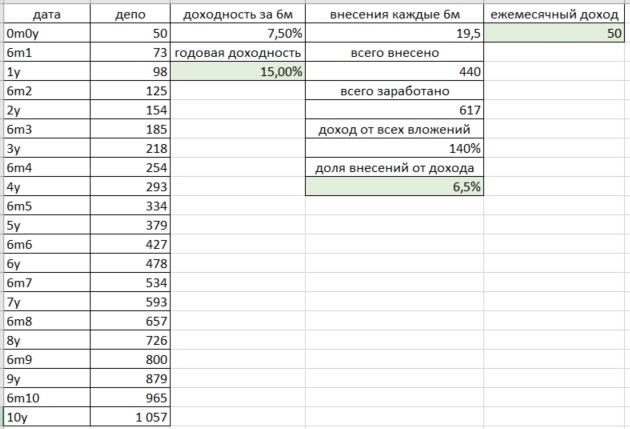Select the deposit value 218
This screenshot has width=630, height=429.
[x=130, y=148]
